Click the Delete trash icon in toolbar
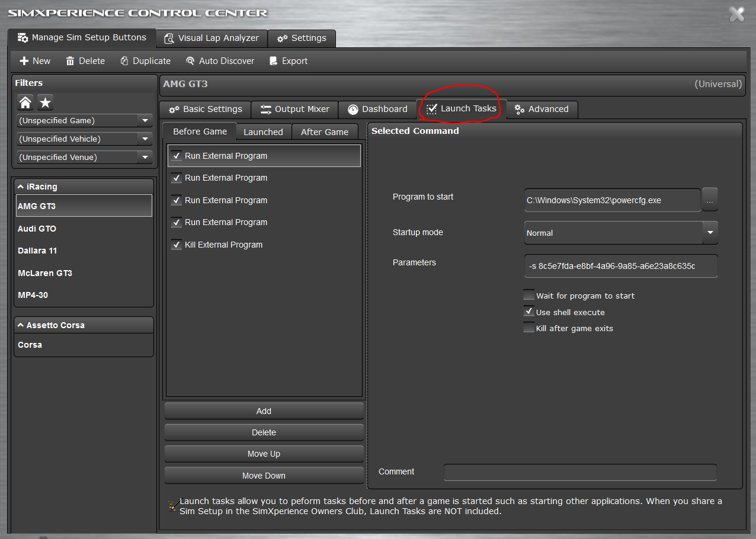This screenshot has width=756, height=539. point(71,61)
